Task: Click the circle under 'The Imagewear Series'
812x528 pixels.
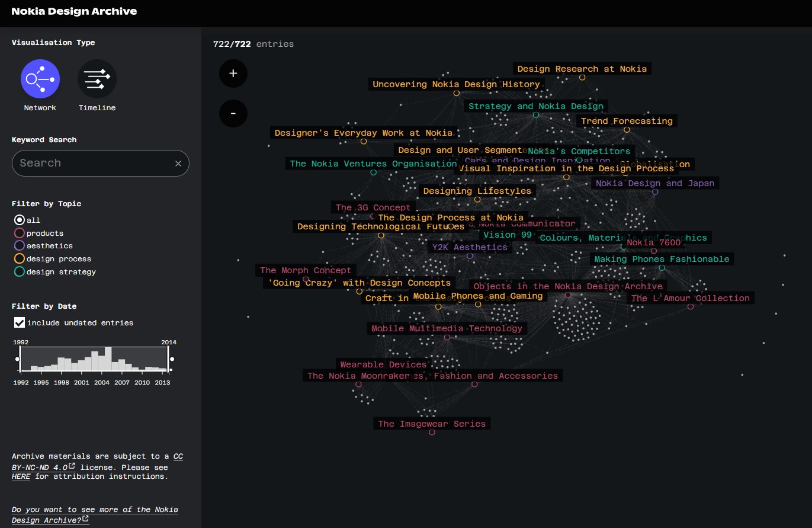Action: 432,433
